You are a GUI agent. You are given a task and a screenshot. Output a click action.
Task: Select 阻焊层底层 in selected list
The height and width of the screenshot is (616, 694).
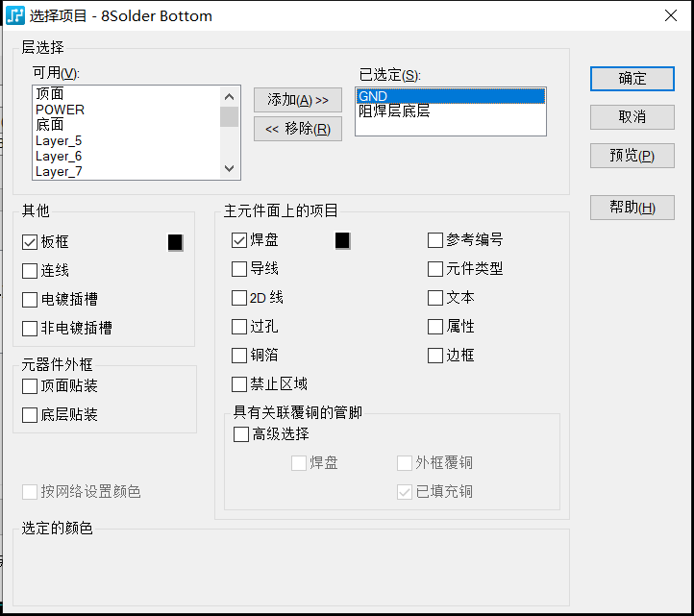tap(451, 111)
